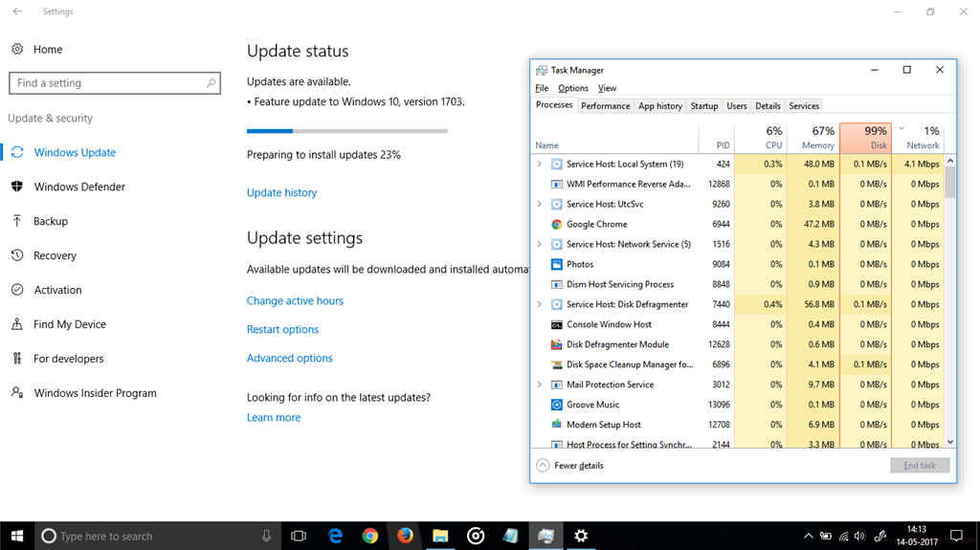Click the Activation checkmark circle icon

click(x=17, y=290)
